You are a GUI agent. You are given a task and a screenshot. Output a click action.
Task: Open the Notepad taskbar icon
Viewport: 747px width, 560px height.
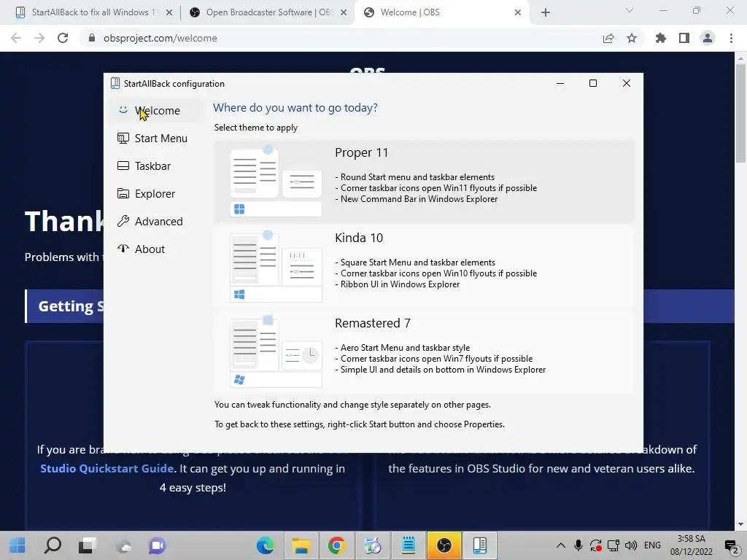(409, 545)
